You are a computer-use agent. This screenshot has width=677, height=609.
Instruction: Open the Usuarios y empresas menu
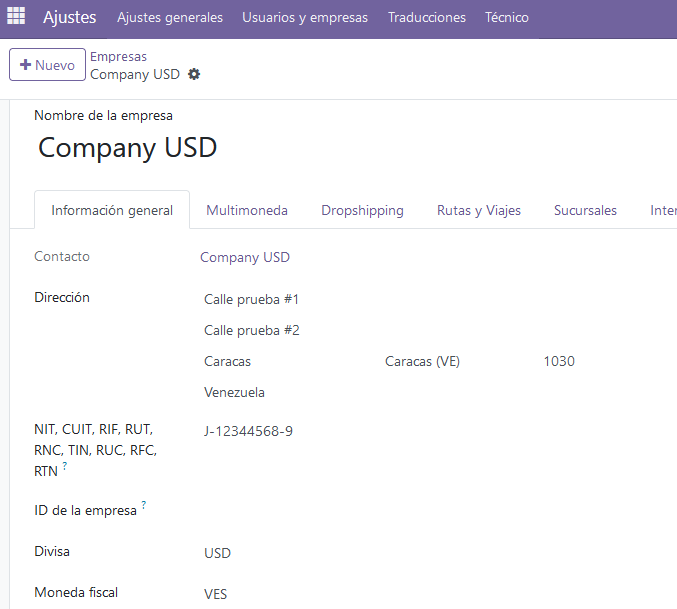(305, 17)
